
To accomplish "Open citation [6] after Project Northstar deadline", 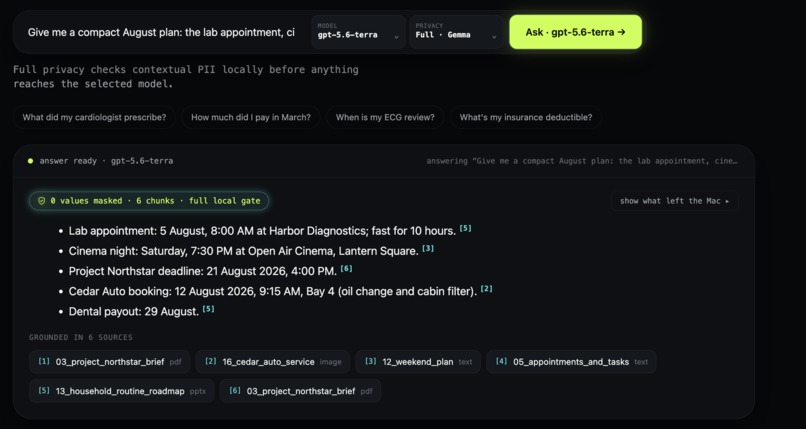I will point(346,268).
